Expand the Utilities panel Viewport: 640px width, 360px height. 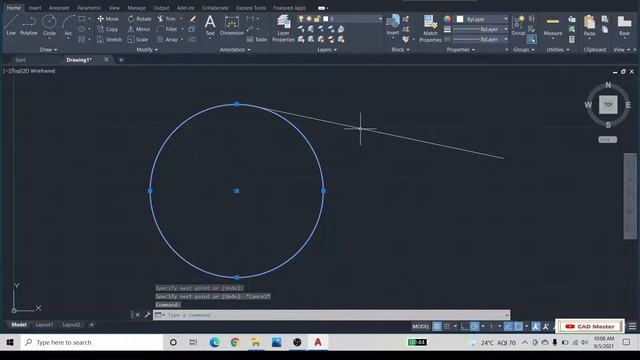point(558,50)
